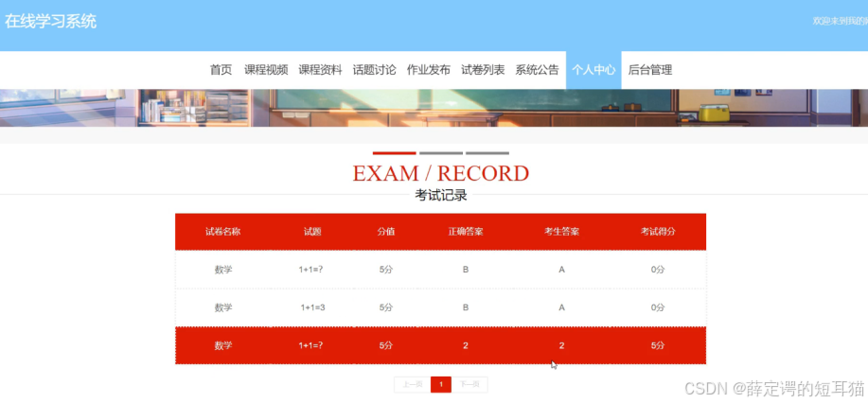Select the highlighted 个人中心 tab
Viewport: 868px width, 403px height.
pyautogui.click(x=593, y=70)
